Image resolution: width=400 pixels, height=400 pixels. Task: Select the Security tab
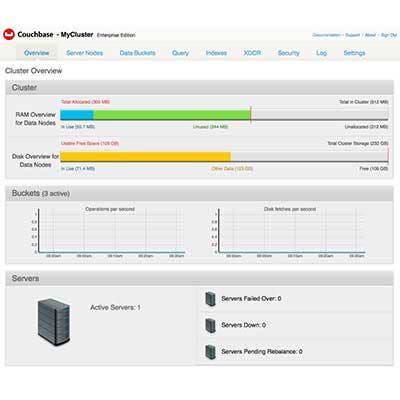coord(289,53)
